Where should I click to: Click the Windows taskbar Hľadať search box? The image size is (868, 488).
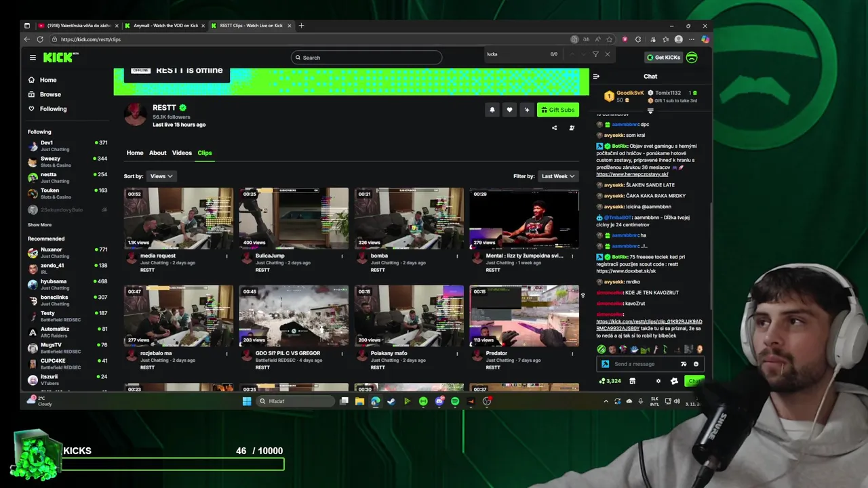pos(296,401)
